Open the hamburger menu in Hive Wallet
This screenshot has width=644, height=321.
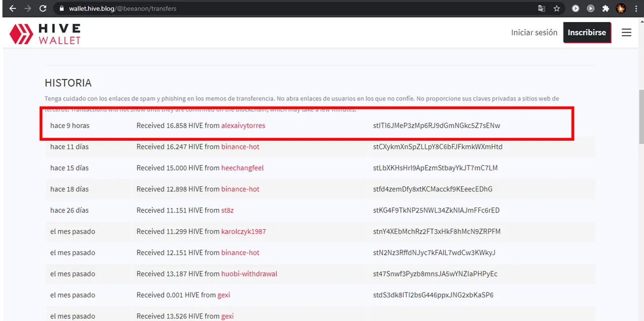tap(626, 33)
